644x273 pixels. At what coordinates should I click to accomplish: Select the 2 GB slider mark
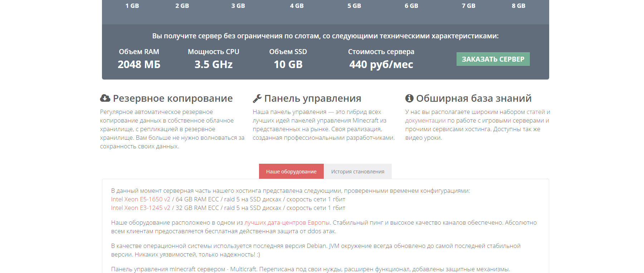[x=182, y=6]
